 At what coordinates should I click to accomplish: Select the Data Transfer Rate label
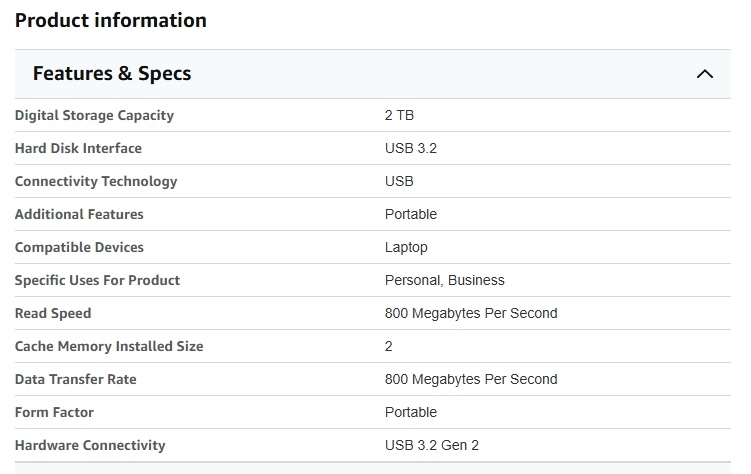[76, 380]
